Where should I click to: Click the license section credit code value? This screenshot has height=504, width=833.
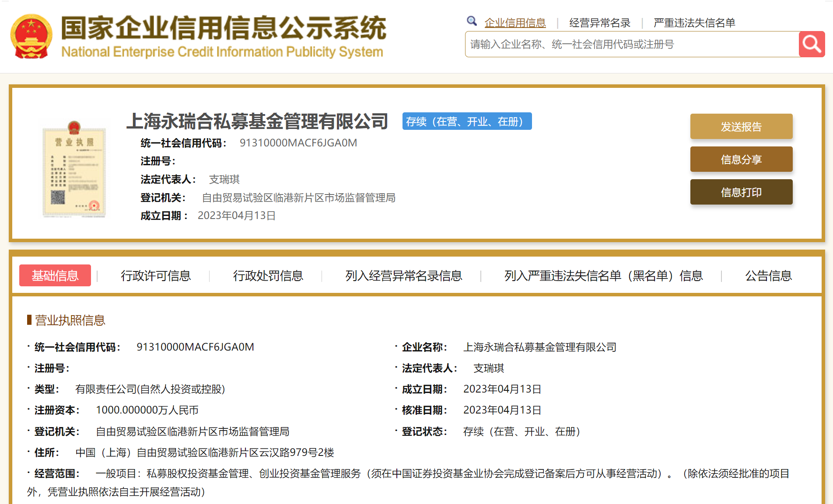coord(195,347)
